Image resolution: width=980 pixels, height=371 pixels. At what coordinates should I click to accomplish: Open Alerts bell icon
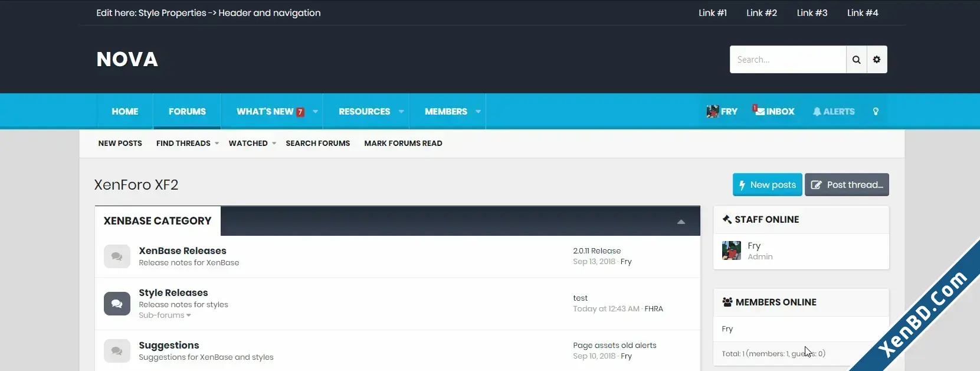tap(817, 112)
